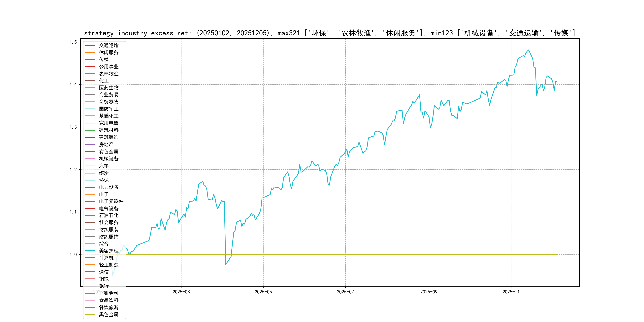Click the 非银金融 legend entry

pos(109,293)
